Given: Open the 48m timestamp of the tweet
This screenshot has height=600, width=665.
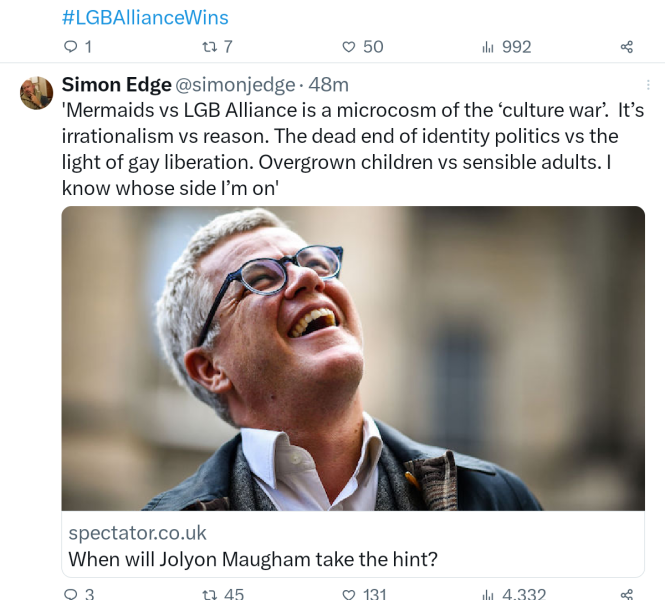Looking at the screenshot, I should coord(328,85).
